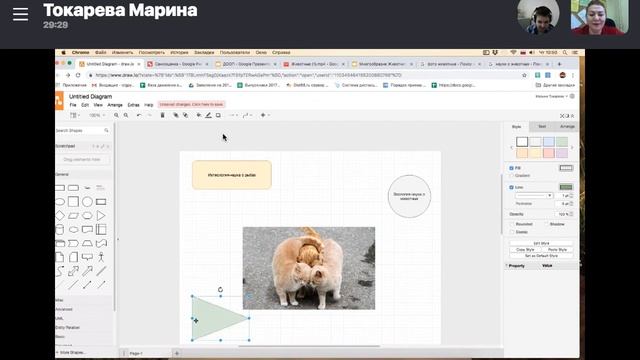Image resolution: width=640 pixels, height=360 pixels.
Task: Open the green line color swatch
Action: pos(566,187)
